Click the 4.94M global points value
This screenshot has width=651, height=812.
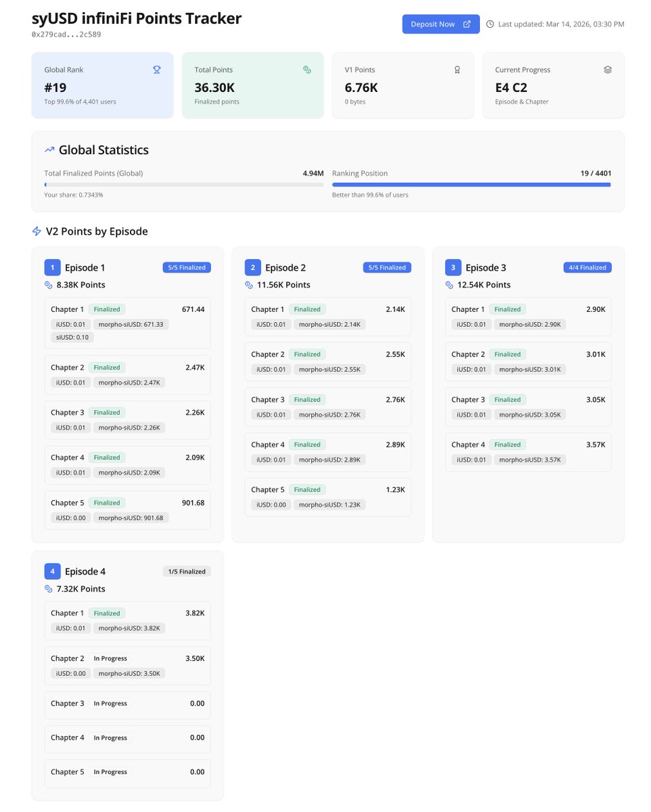point(313,173)
